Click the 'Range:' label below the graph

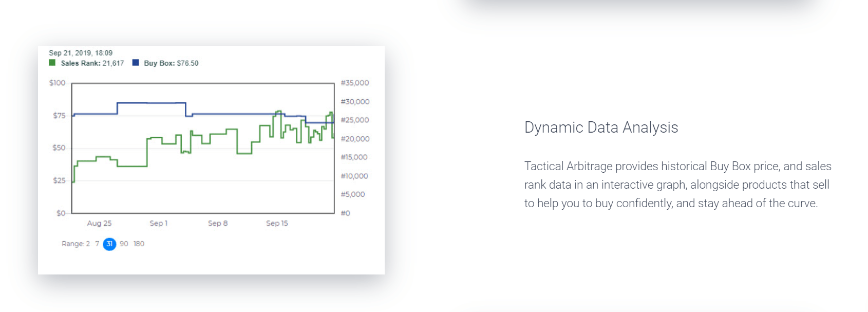(72, 244)
